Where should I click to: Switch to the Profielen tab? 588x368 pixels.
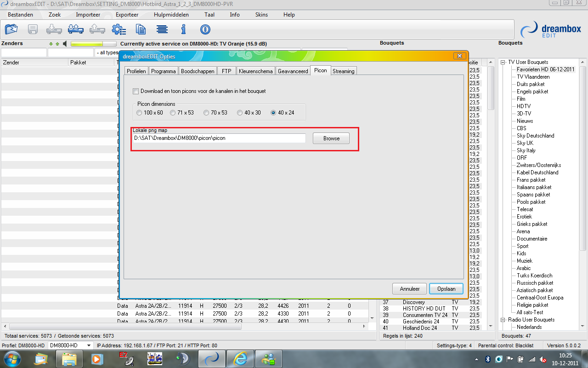click(x=136, y=71)
